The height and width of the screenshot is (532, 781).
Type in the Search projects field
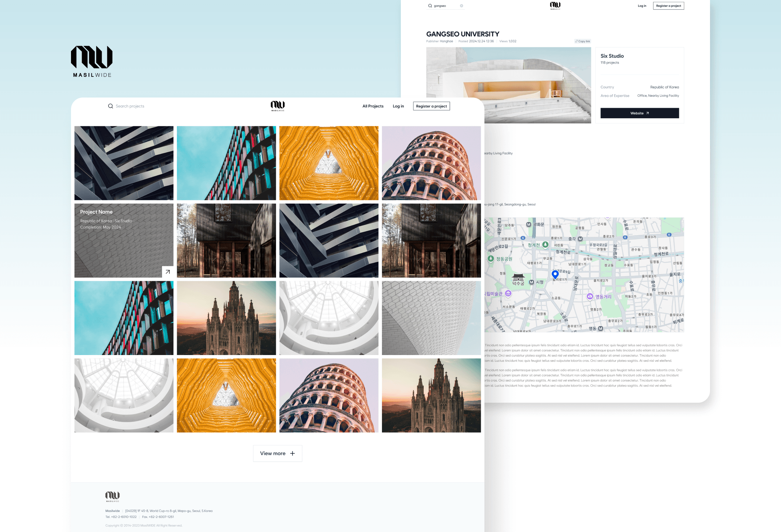[x=130, y=106]
